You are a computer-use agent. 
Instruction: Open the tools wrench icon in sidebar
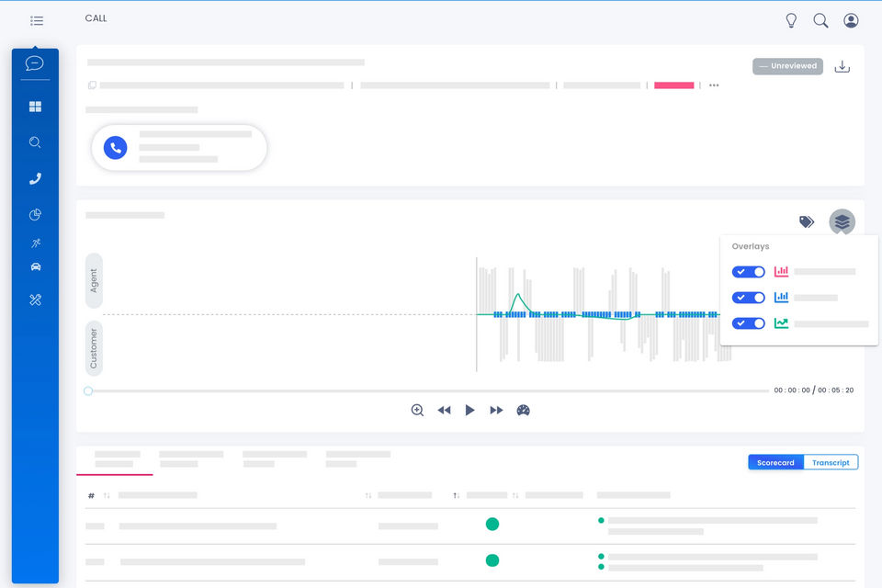[35, 300]
